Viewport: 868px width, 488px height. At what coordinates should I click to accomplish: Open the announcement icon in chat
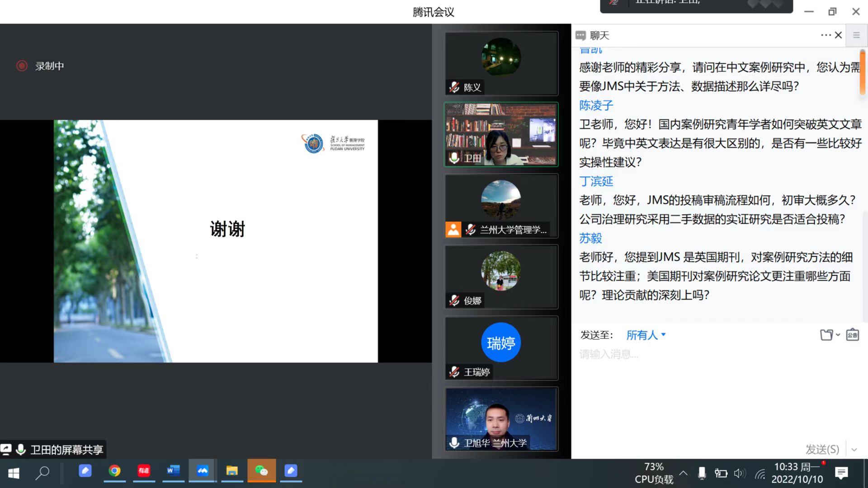pyautogui.click(x=852, y=335)
